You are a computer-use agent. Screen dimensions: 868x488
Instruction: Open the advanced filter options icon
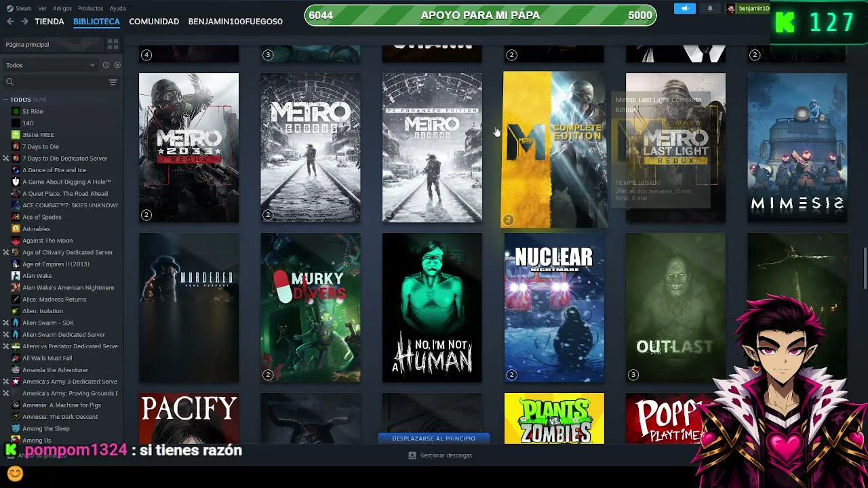(x=113, y=82)
